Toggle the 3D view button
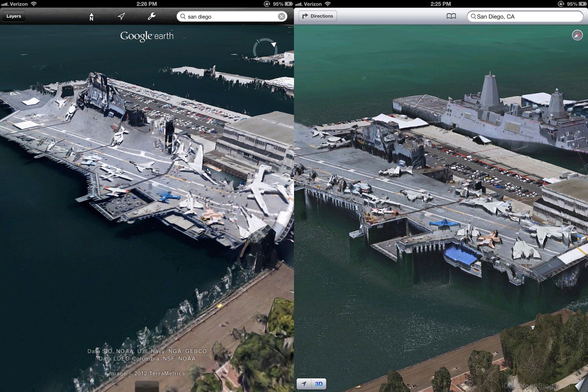The height and width of the screenshot is (392, 588). (x=319, y=384)
